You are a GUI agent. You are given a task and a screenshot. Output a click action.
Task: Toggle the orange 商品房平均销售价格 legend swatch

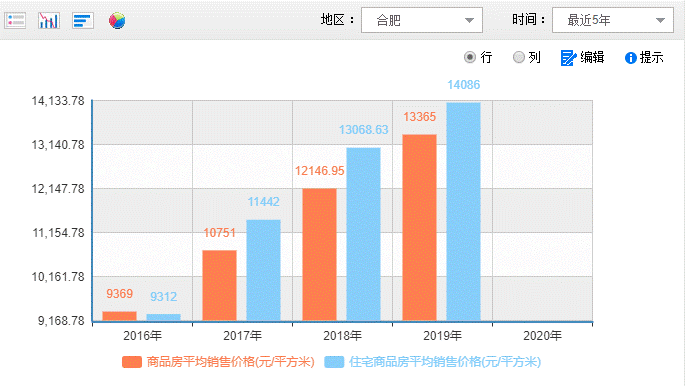click(x=132, y=362)
